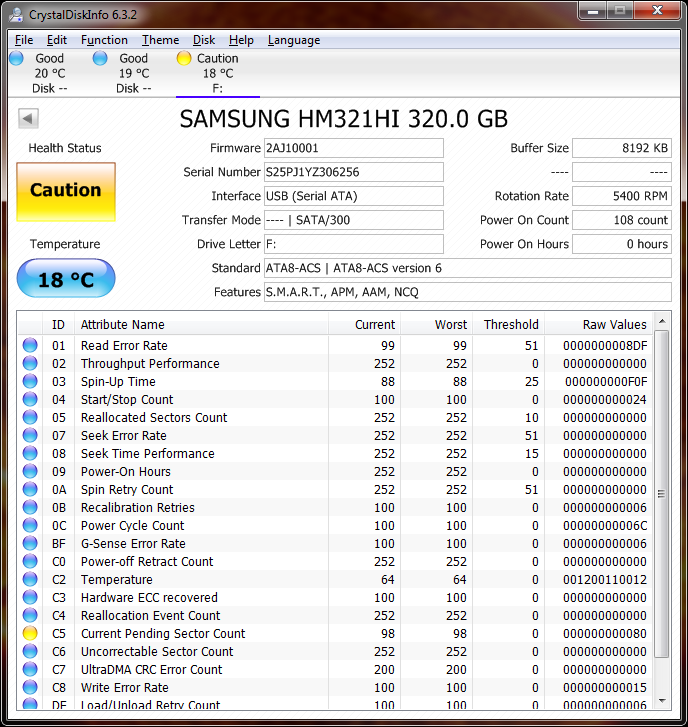
Task: Open the Edit menu
Action: point(57,40)
